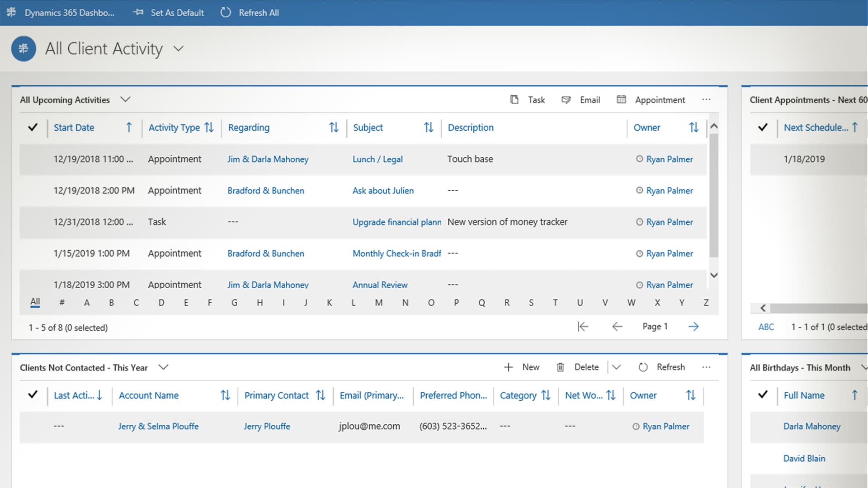This screenshot has width=868, height=488.
Task: Click the Appointment calendar icon
Action: (x=621, y=99)
